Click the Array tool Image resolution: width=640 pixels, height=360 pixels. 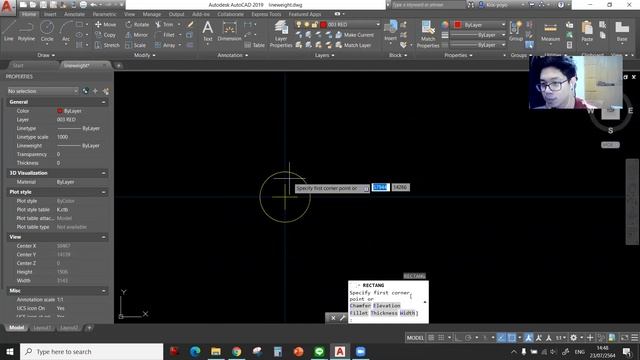coord(165,45)
